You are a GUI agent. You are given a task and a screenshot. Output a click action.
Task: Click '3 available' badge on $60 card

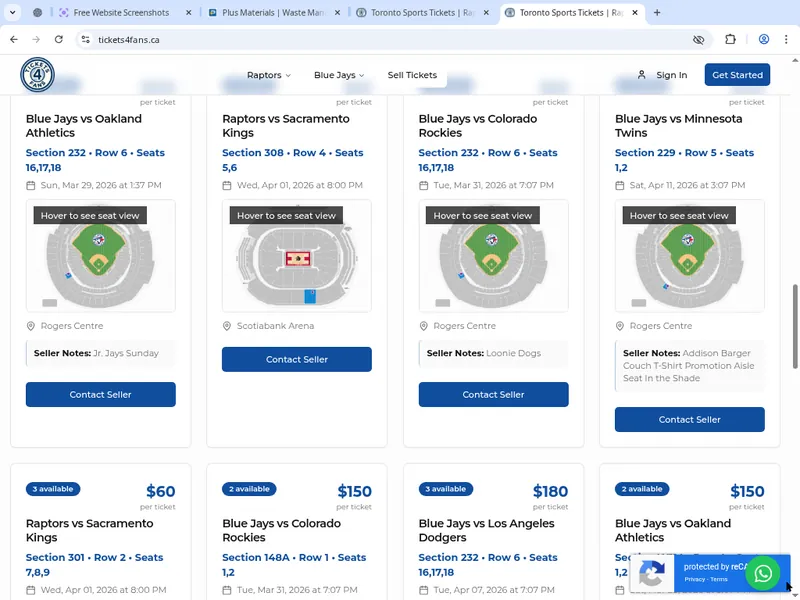click(53, 489)
